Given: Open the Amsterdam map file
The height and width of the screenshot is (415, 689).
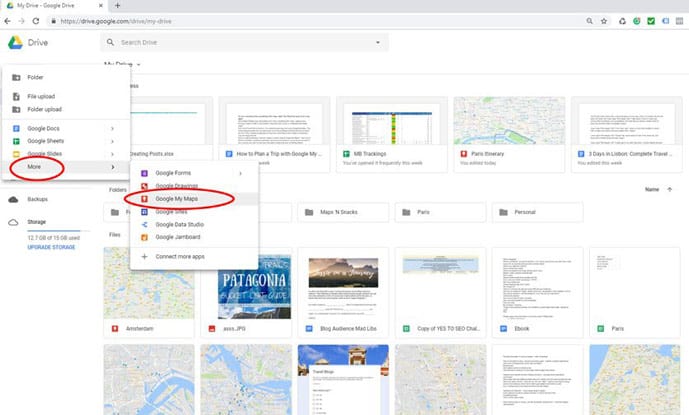Looking at the screenshot, I should pos(149,292).
